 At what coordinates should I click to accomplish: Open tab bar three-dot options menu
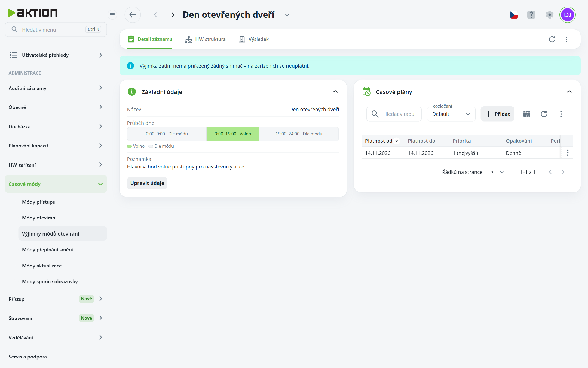pos(566,39)
